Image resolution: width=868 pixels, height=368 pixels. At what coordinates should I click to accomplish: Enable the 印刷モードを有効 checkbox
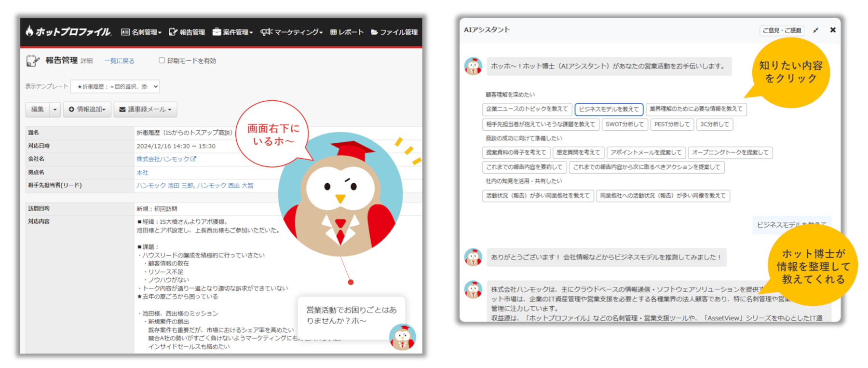(x=162, y=60)
